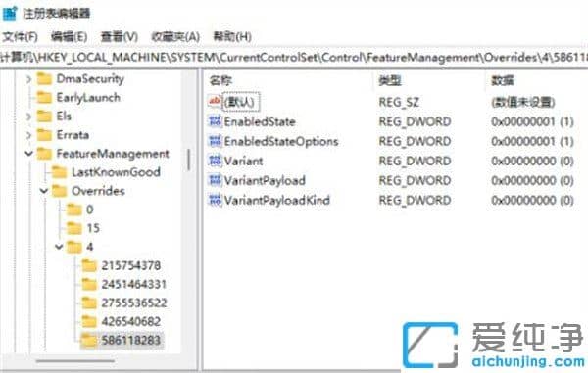
Task: Expand the Errata key
Action: click(28, 135)
